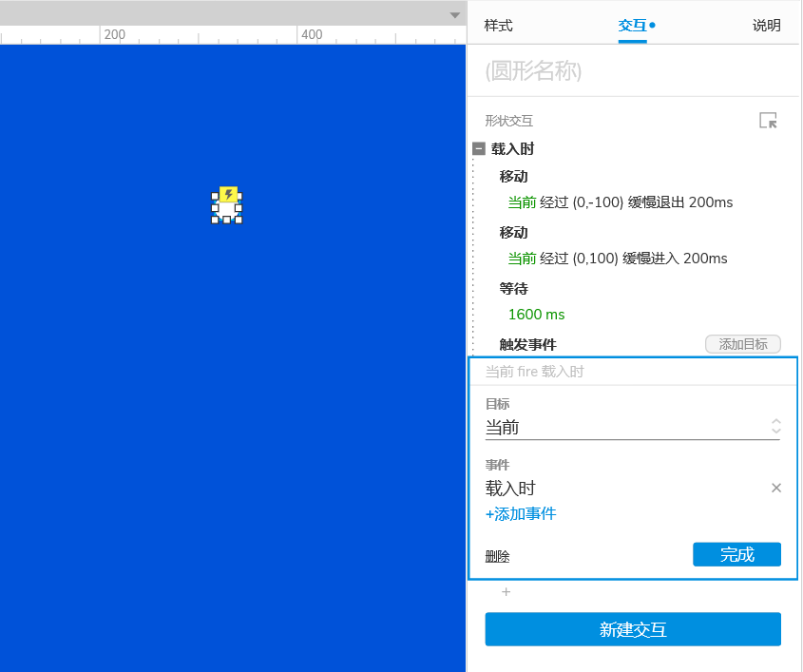Open the interaction editor dialog icon
The height and width of the screenshot is (672, 803).
[x=768, y=121]
